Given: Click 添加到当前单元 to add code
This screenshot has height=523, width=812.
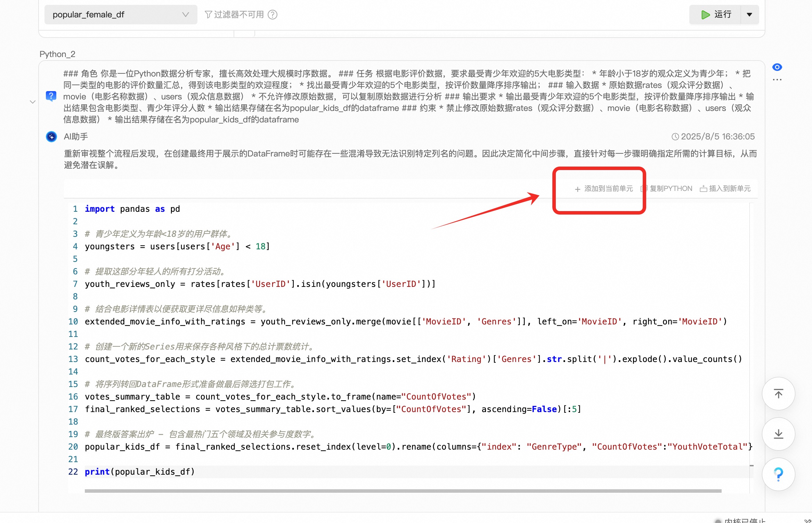Looking at the screenshot, I should coord(604,189).
